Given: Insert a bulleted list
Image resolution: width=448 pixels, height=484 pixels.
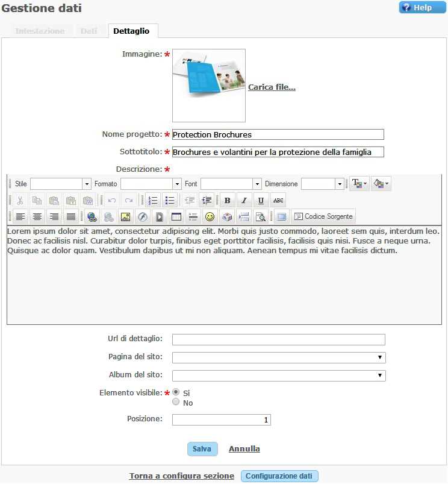Looking at the screenshot, I should click(170, 201).
